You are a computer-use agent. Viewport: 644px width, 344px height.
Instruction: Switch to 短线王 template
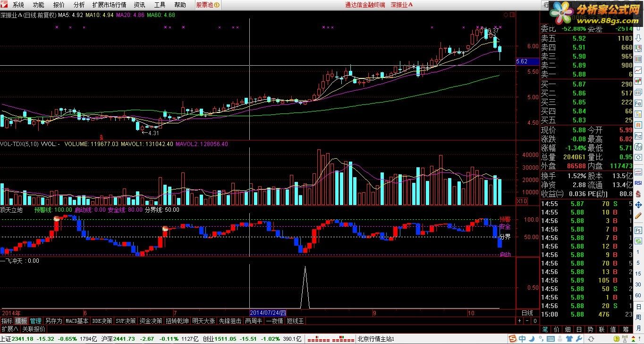coord(296,320)
